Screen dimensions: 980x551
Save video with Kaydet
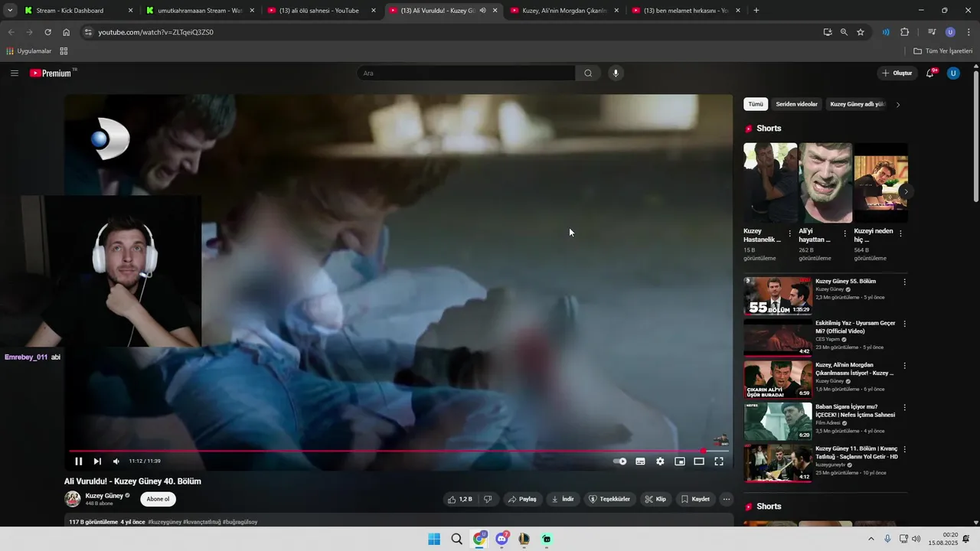(696, 499)
